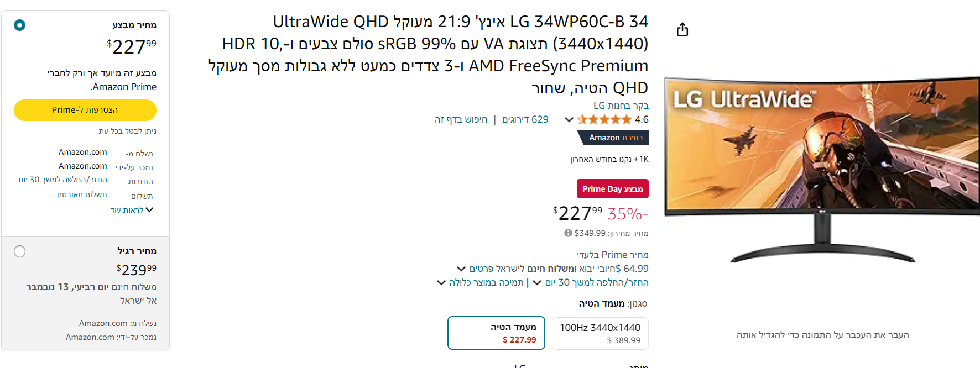The width and height of the screenshot is (980, 368).
Task: Click the share icon above the product image
Action: (682, 29)
